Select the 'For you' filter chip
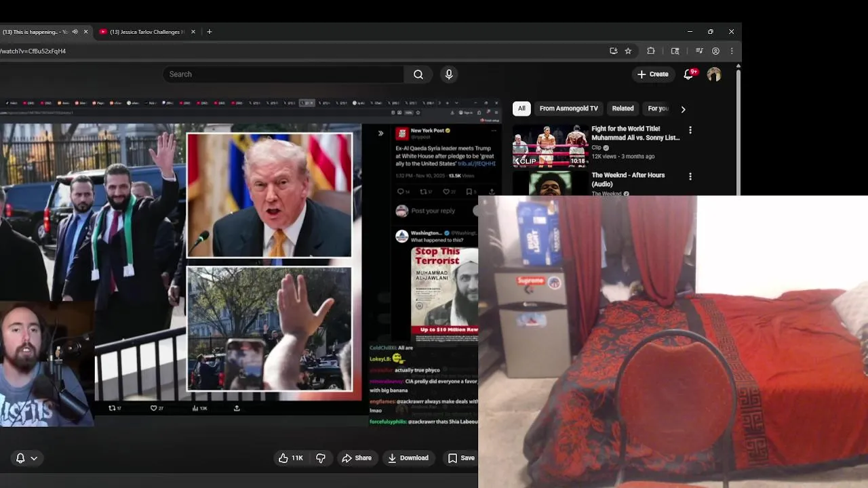 pyautogui.click(x=658, y=108)
